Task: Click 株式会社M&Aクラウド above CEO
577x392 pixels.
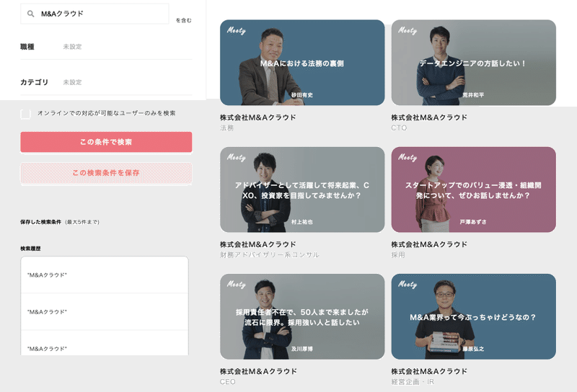Action: (x=258, y=371)
